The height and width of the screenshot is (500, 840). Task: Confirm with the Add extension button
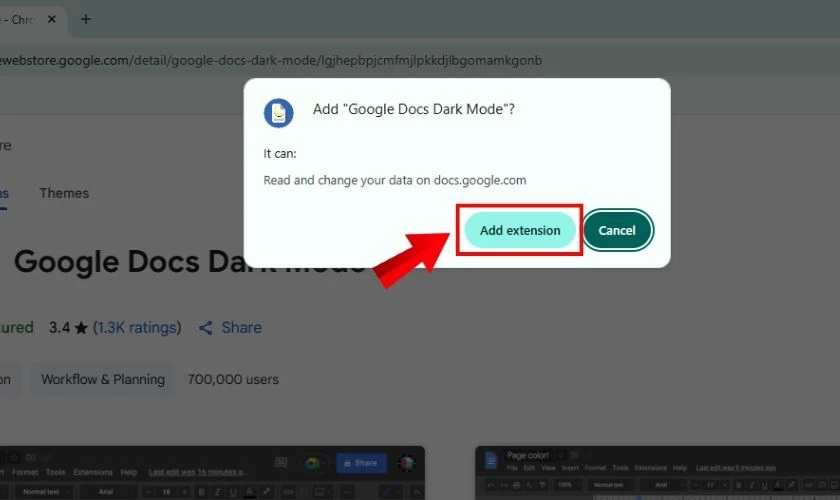pyautogui.click(x=520, y=230)
